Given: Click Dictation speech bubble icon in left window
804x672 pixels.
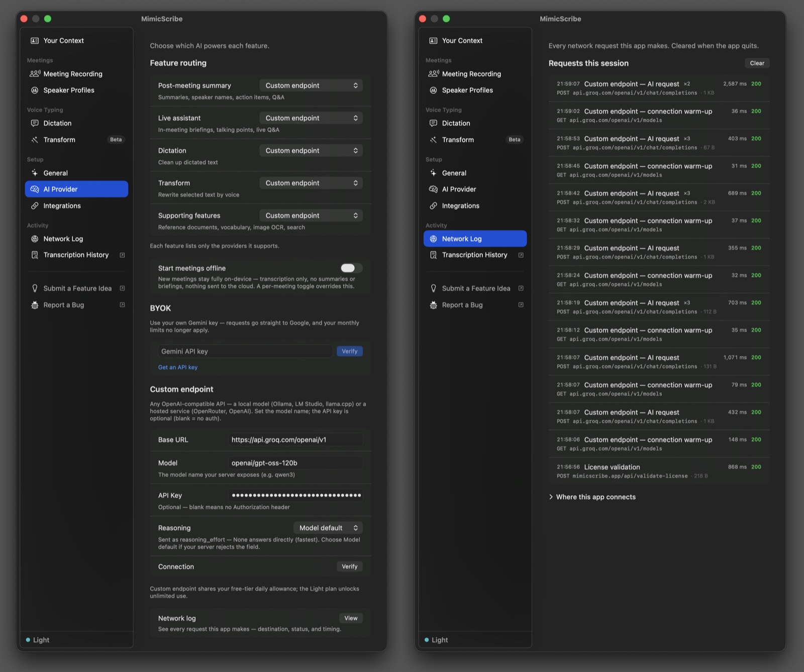Looking at the screenshot, I should tap(35, 123).
